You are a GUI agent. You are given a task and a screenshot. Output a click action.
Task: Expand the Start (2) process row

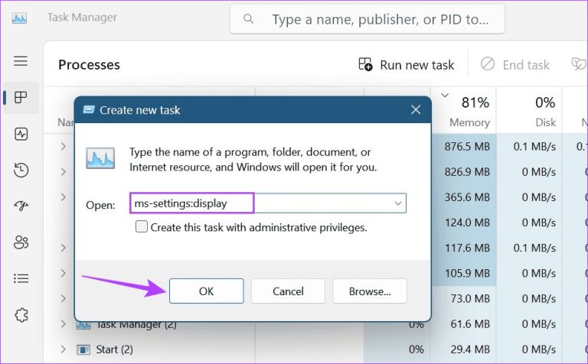click(64, 349)
